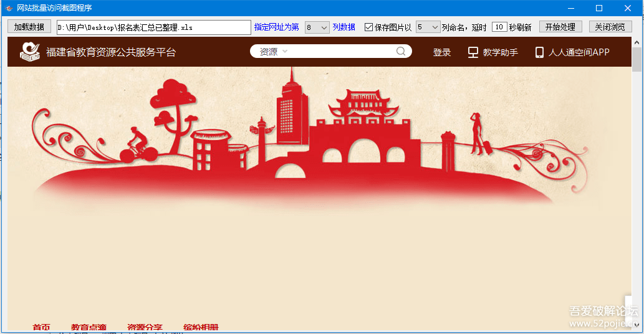Click the vertical scrollbar thumb
The image size is (644, 334).
pyautogui.click(x=637, y=59)
